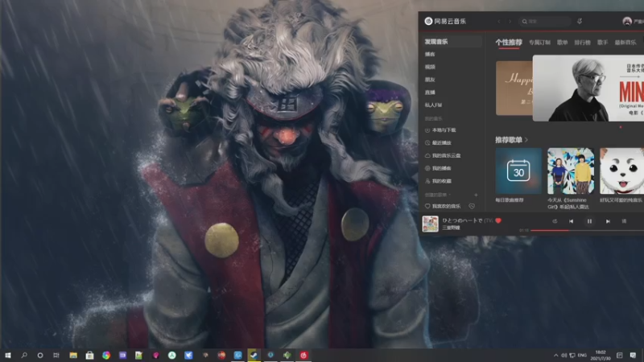Viewport: 644px width, 362px height.
Task: Switch to the 歌手 (artists) tab
Action: [602, 43]
